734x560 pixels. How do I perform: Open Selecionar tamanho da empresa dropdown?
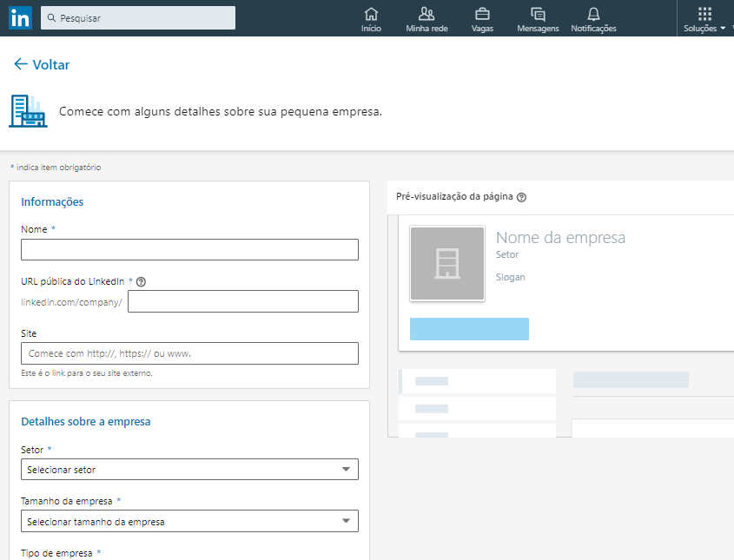pos(189,521)
